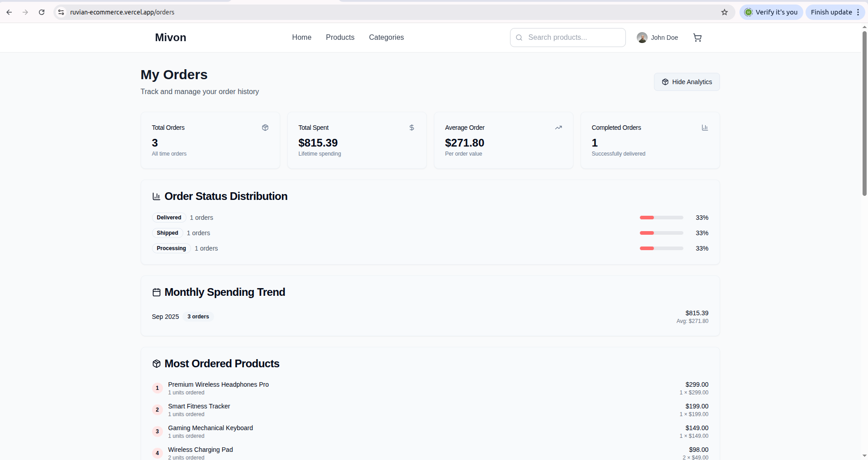Open the Categories menu item

pos(386,38)
